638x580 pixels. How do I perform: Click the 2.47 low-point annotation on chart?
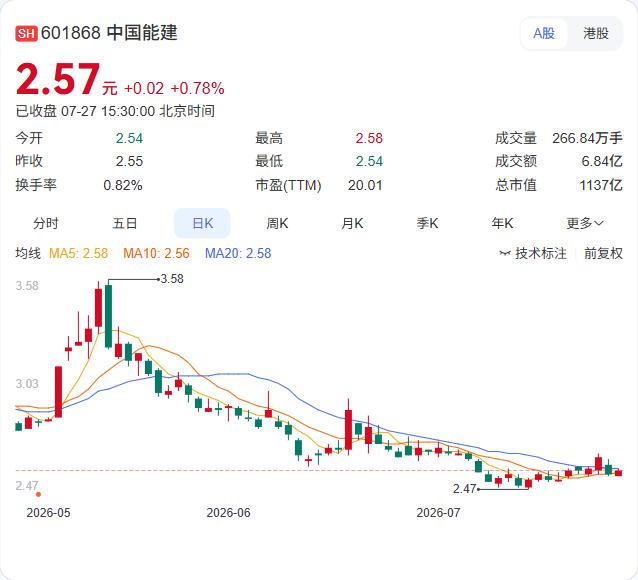coord(464,488)
